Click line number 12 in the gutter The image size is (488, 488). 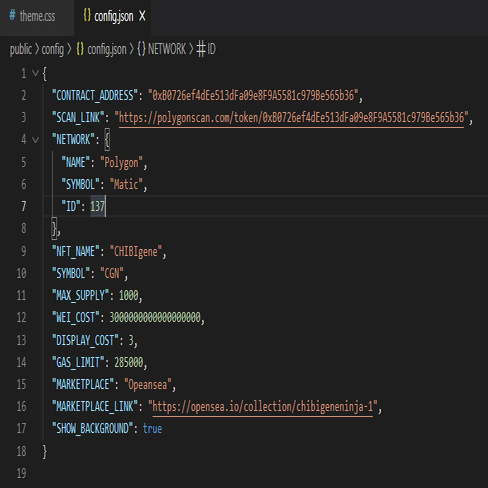tap(21, 317)
